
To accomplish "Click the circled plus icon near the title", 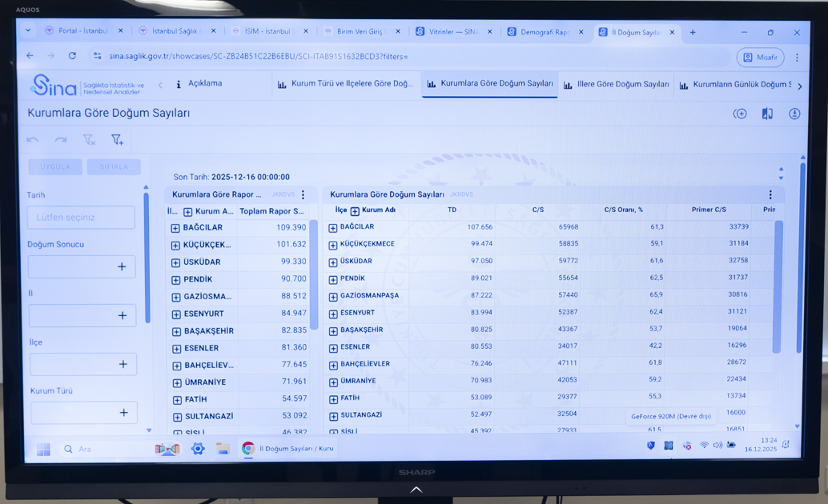I will coord(740,114).
